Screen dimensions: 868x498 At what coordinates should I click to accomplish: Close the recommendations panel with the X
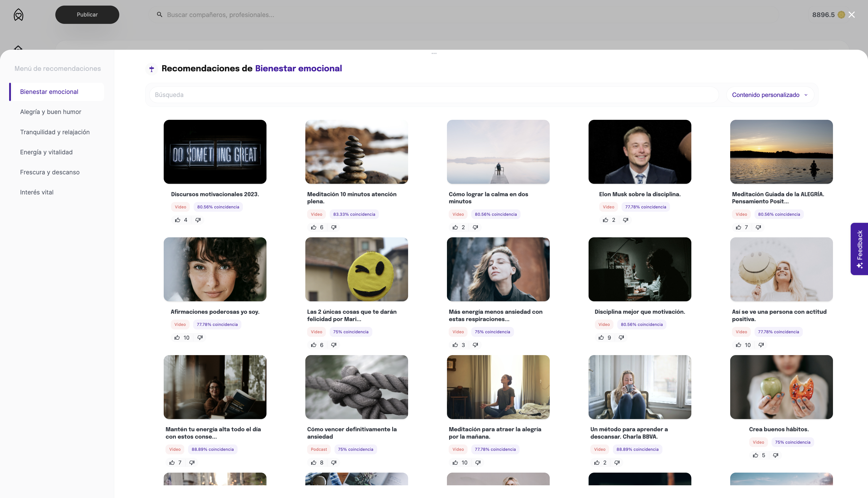pyautogui.click(x=852, y=15)
